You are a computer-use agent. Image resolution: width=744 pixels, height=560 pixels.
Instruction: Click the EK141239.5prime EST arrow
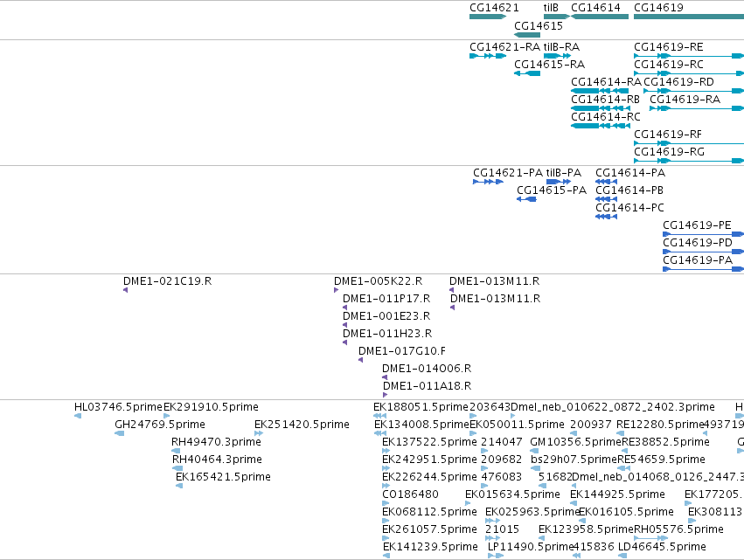[386, 556]
